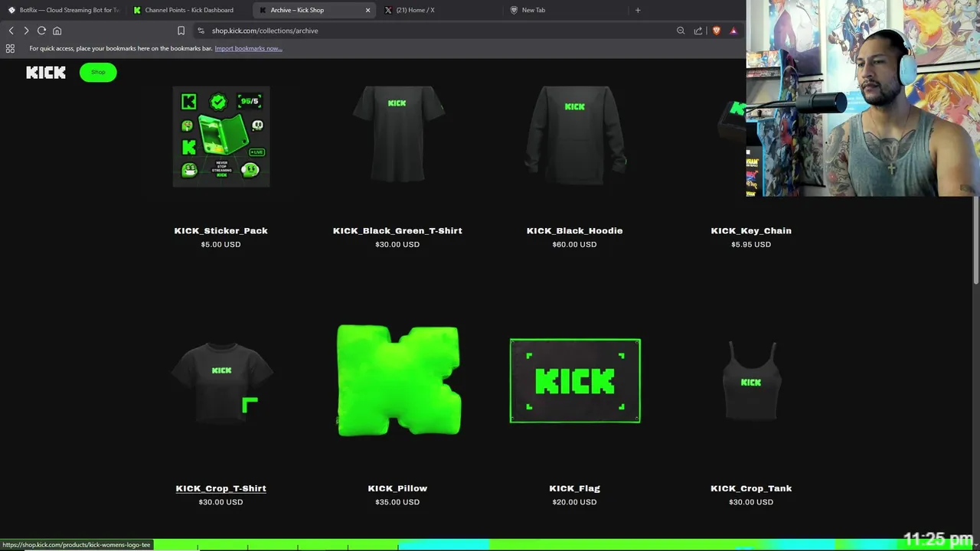The height and width of the screenshot is (551, 980).
Task: Click the $60.00 USD hoodie price
Action: (574, 245)
